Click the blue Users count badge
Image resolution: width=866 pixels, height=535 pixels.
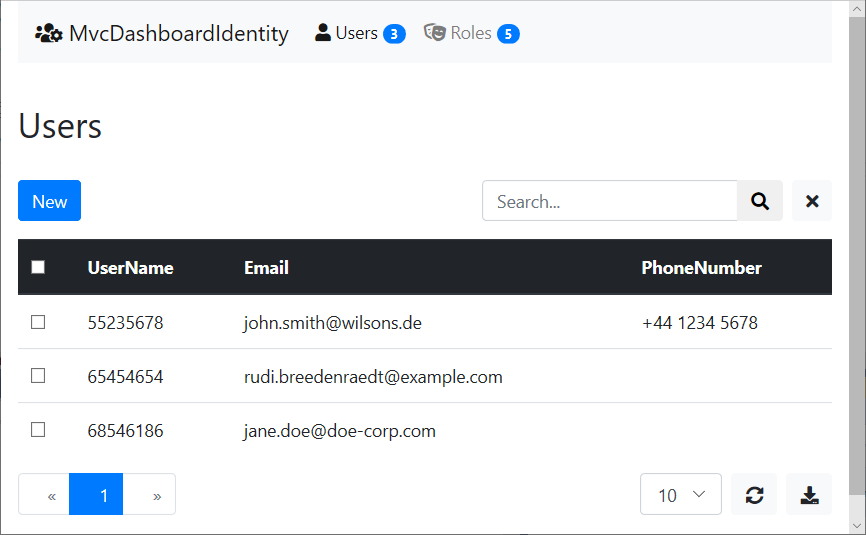pyautogui.click(x=394, y=34)
